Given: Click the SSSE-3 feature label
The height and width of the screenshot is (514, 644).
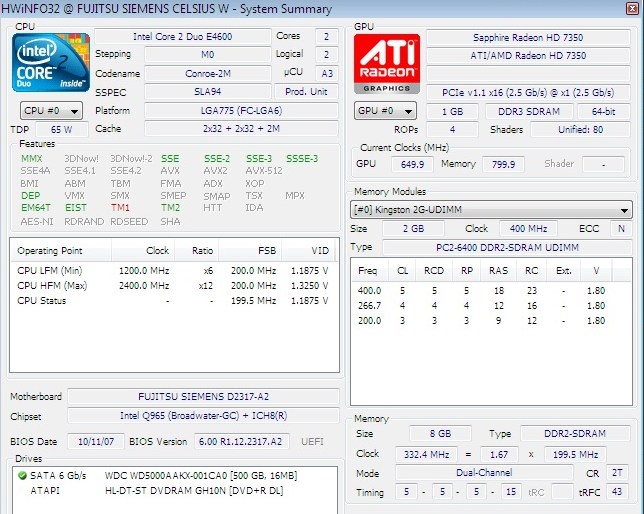Looking at the screenshot, I should point(302,159).
